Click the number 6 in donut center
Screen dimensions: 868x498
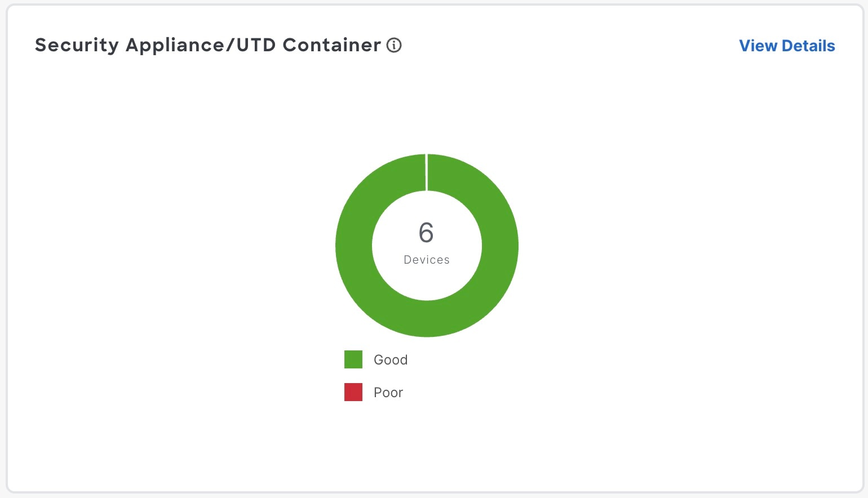click(x=426, y=233)
